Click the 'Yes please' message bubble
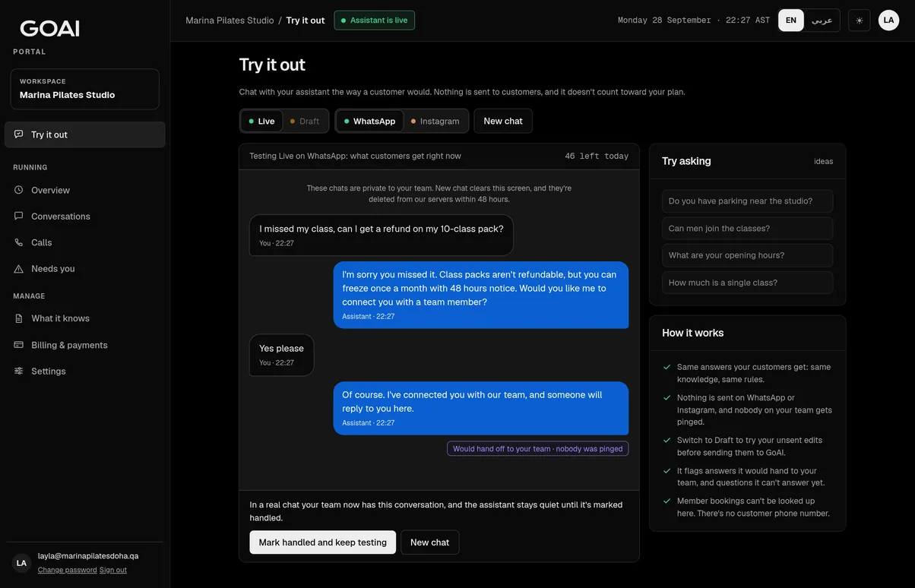The height and width of the screenshot is (588, 915). click(x=281, y=355)
